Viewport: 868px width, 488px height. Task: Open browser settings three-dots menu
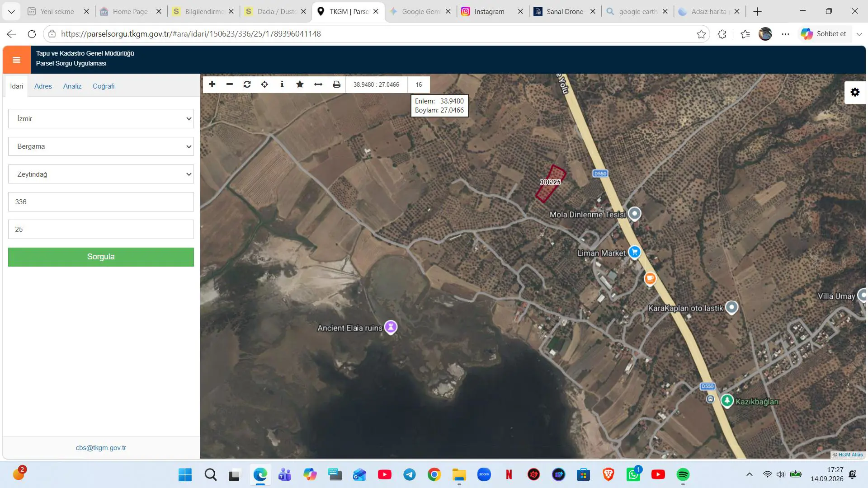[x=786, y=34]
